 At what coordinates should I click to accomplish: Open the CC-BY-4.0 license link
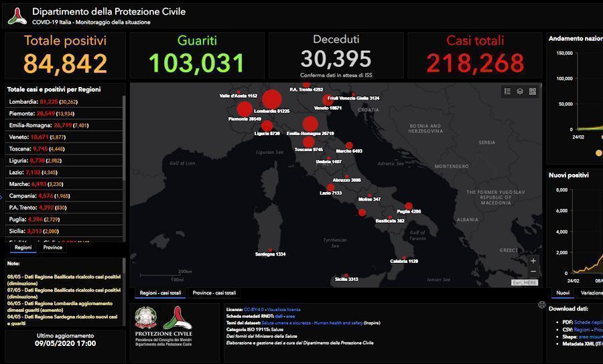point(254,310)
